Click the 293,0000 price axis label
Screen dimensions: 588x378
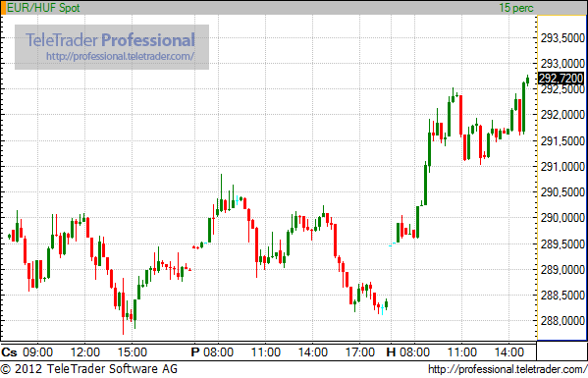562,64
